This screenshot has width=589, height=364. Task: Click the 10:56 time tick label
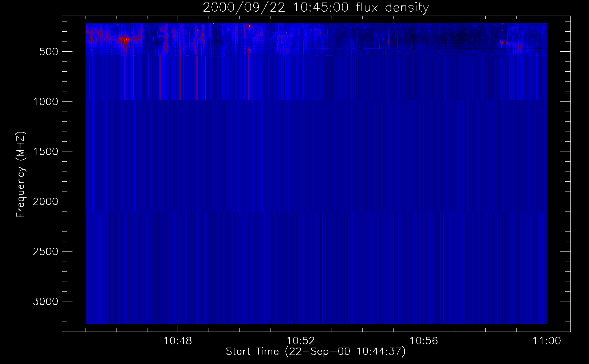click(424, 341)
